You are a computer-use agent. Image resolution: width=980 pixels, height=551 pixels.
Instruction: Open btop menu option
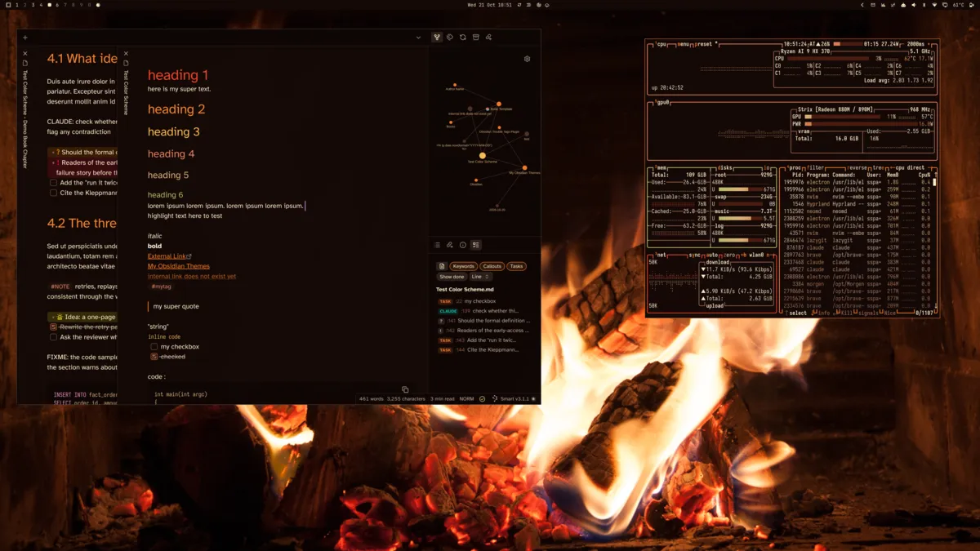click(x=685, y=44)
